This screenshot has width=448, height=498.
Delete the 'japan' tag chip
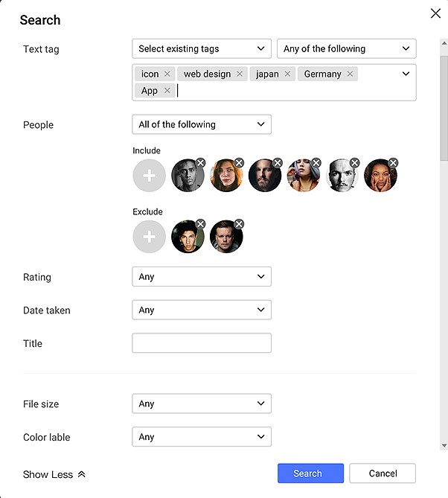[287, 74]
